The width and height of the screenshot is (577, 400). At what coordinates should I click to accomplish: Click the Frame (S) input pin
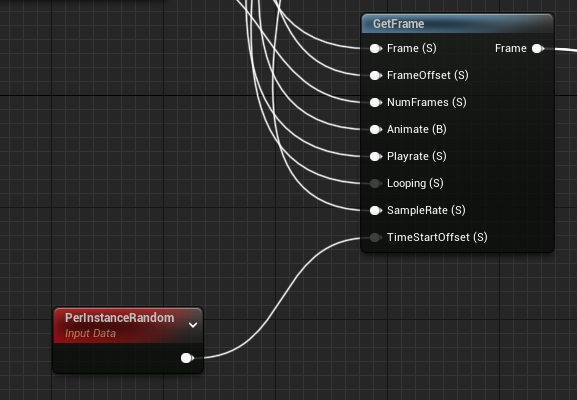pyautogui.click(x=375, y=49)
